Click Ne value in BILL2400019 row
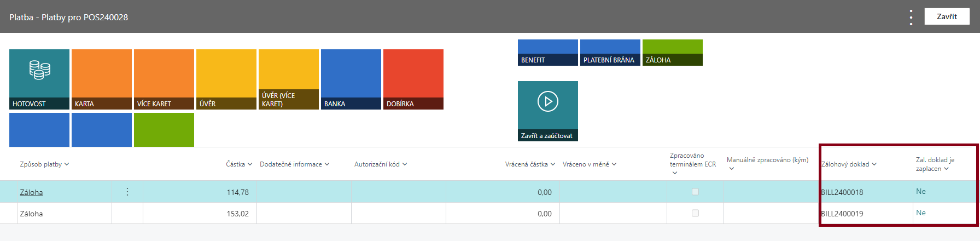980x241 pixels. [921, 213]
